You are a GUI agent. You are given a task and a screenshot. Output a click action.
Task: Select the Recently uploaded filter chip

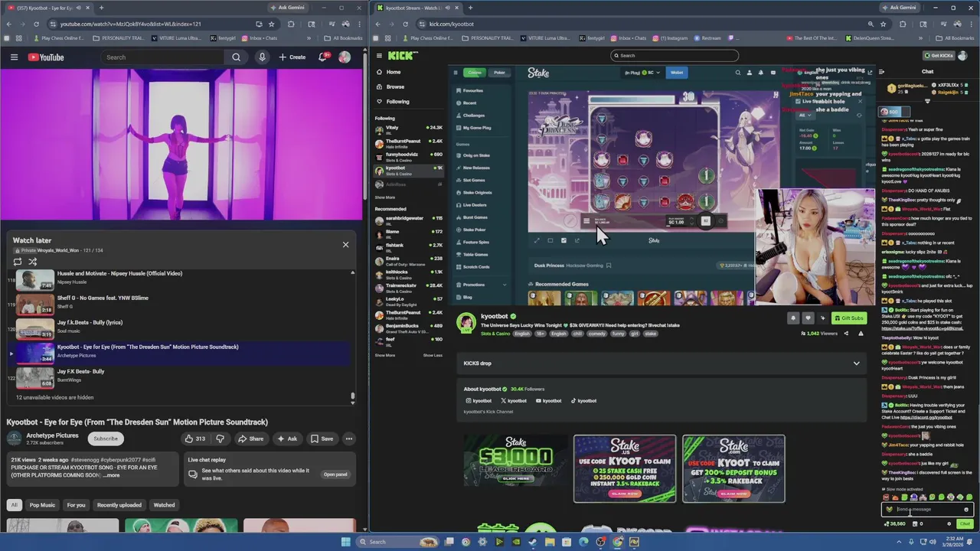click(x=119, y=505)
